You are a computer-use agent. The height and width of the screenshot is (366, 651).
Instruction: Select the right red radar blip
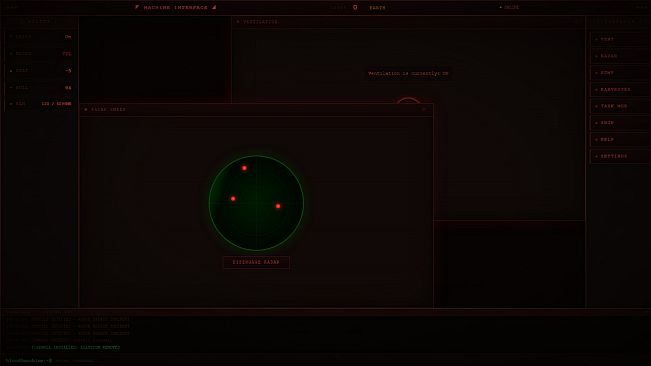pyautogui.click(x=278, y=206)
